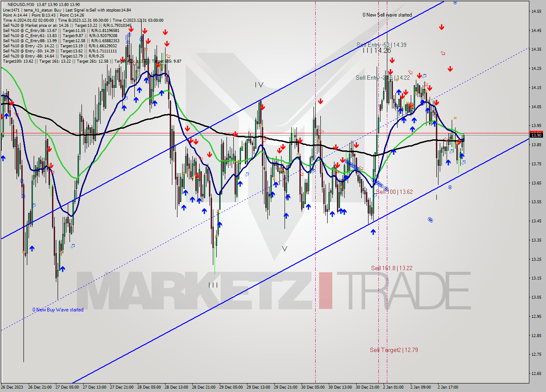Click the 13.25 price axis value
The image size is (546, 392).
click(537, 259)
